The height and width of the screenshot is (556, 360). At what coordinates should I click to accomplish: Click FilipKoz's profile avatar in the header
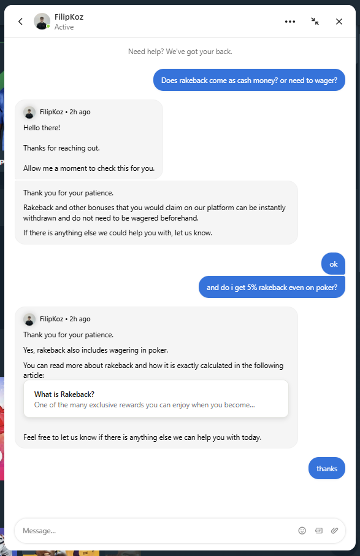click(x=42, y=22)
